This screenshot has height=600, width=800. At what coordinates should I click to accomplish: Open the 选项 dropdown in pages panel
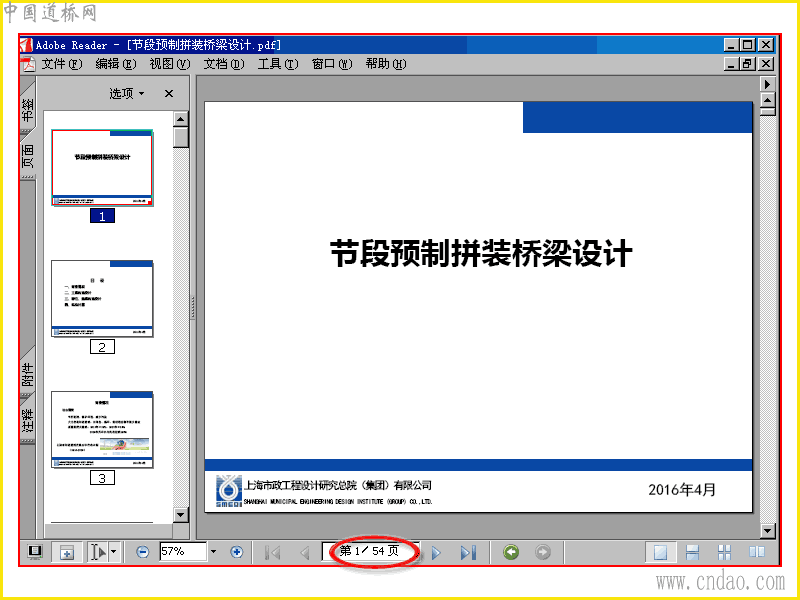click(127, 93)
